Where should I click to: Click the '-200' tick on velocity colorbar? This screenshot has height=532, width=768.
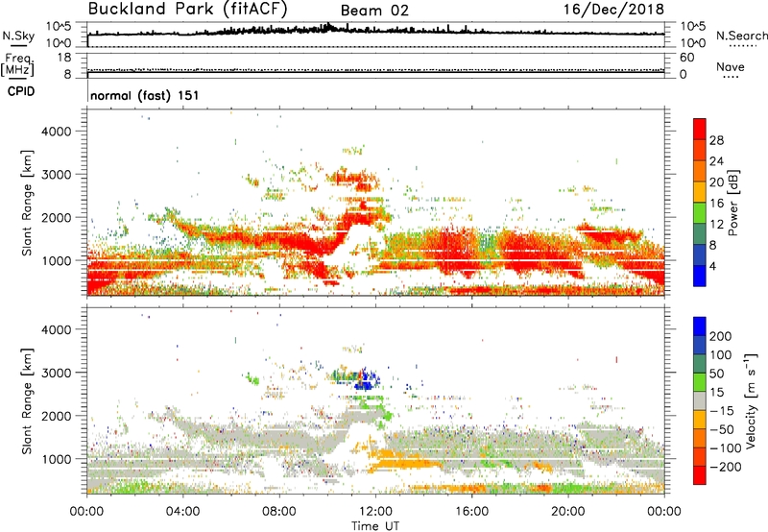(726, 467)
